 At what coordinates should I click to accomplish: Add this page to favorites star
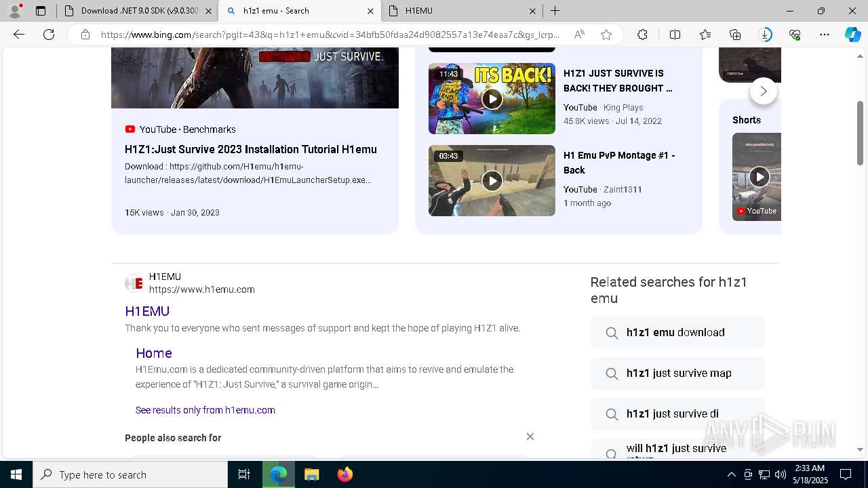coord(606,35)
